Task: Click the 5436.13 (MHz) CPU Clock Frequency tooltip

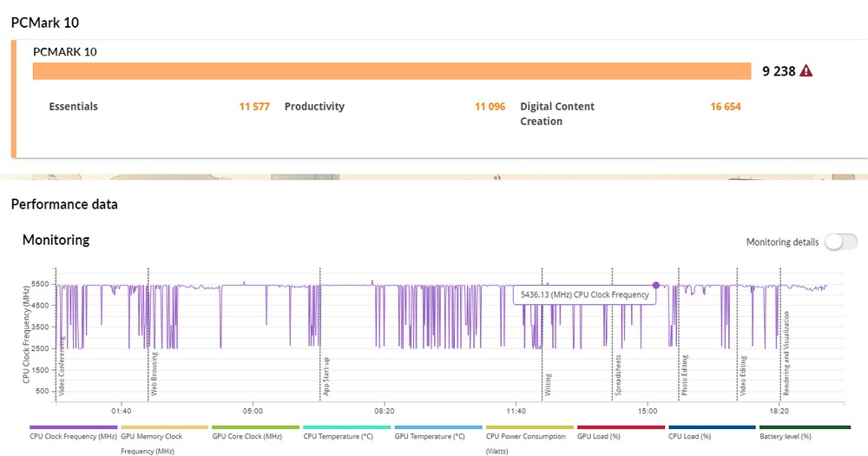Action: click(584, 294)
